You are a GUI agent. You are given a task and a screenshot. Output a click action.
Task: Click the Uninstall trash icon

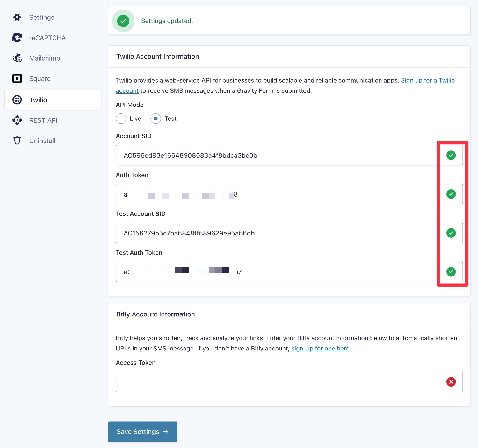17,140
